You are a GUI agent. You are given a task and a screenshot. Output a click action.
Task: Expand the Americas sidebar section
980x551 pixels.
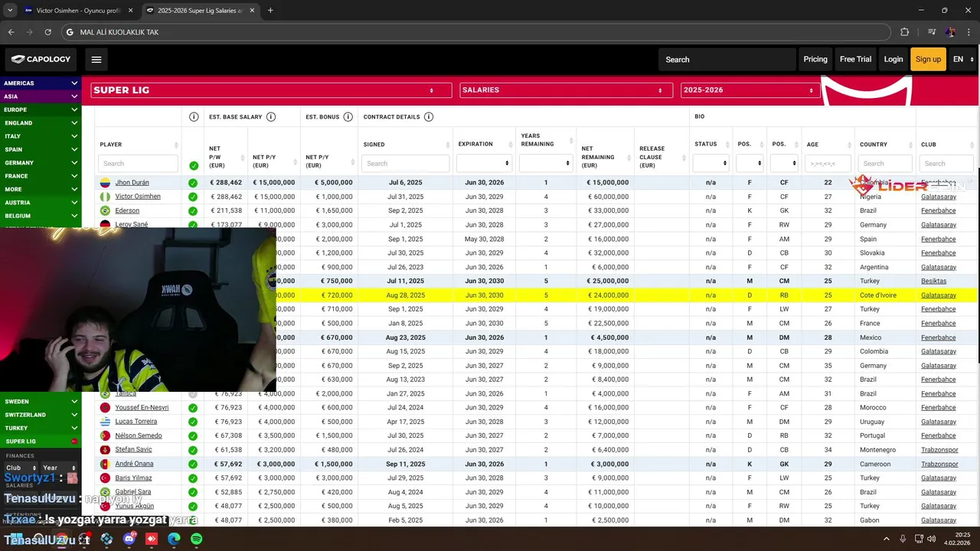[41, 83]
